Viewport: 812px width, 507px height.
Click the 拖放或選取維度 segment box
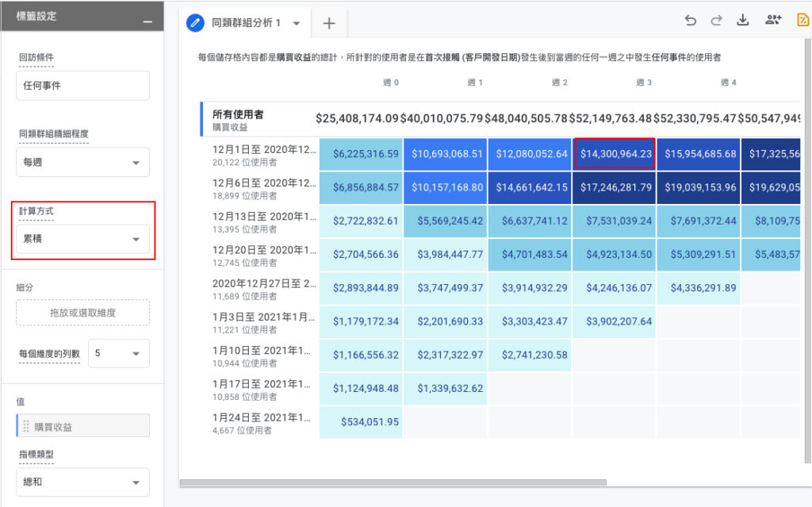tap(82, 313)
